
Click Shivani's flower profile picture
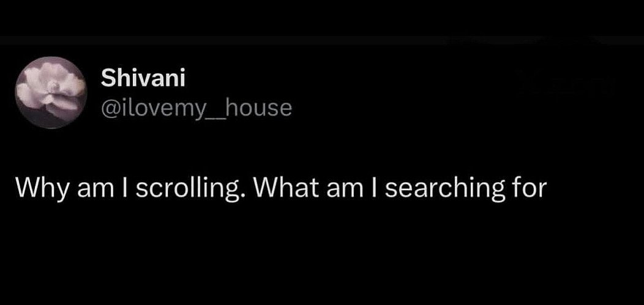51,93
